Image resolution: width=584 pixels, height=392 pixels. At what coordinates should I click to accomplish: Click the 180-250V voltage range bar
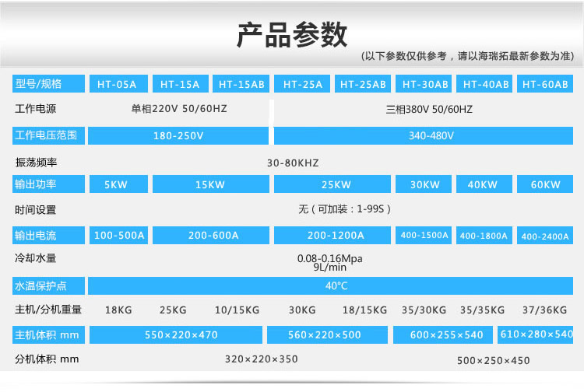178,135
